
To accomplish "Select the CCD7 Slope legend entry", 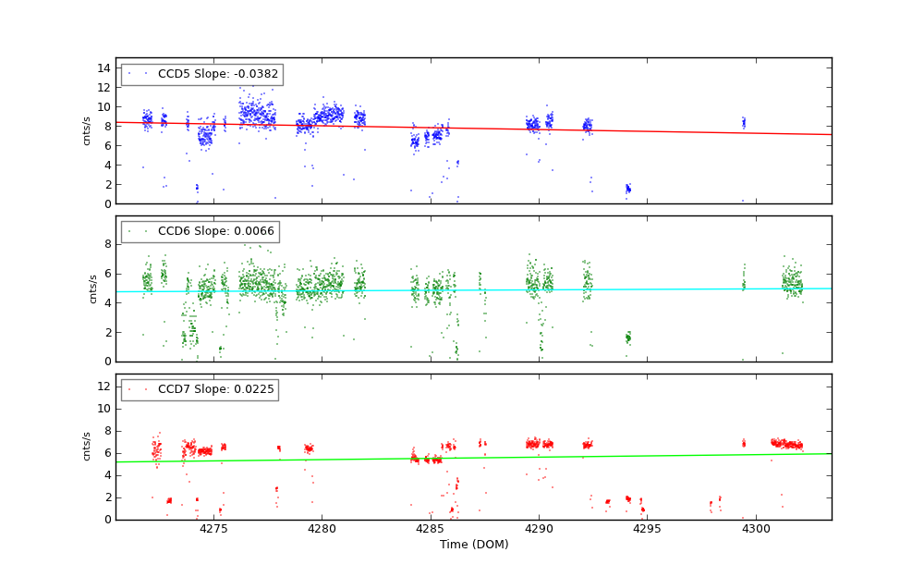I will (x=215, y=389).
